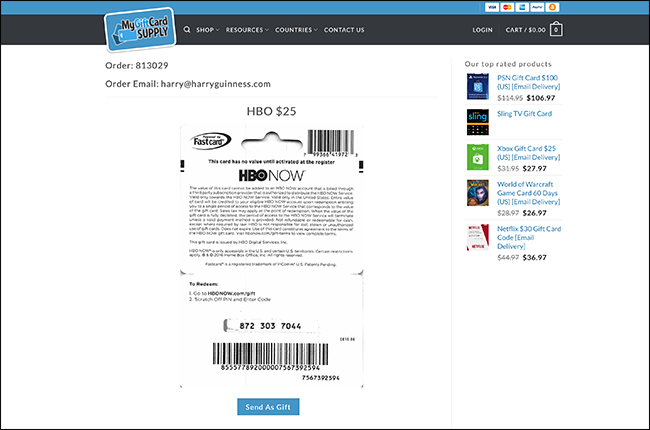Click the Our top rated products heading
The image size is (650, 430).
pos(508,64)
